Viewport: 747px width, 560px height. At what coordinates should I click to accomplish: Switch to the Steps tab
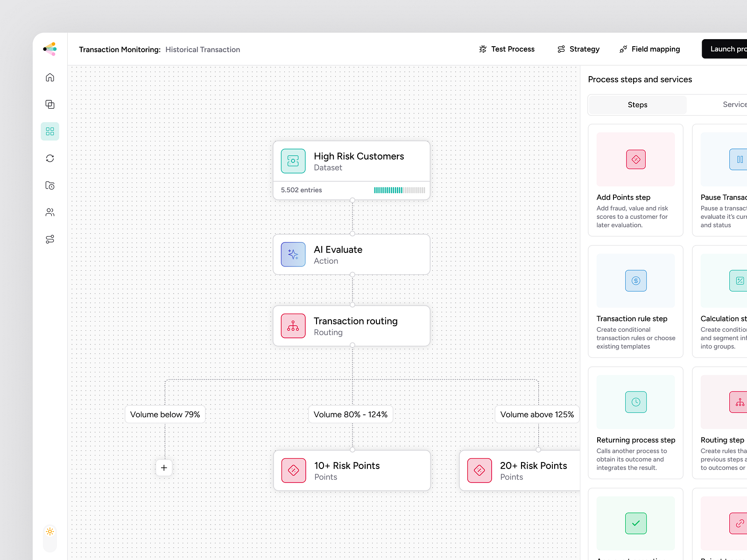click(x=637, y=105)
